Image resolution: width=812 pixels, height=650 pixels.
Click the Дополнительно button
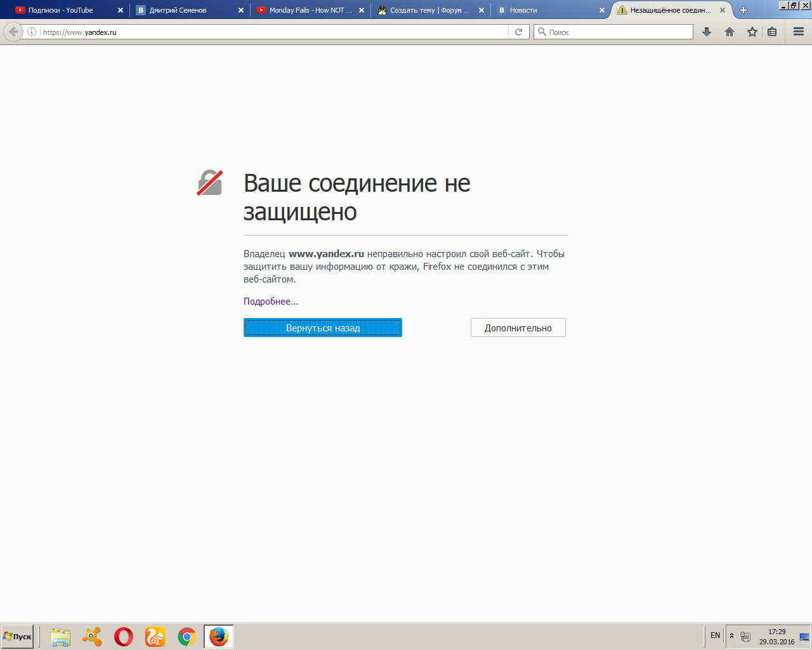(x=518, y=328)
